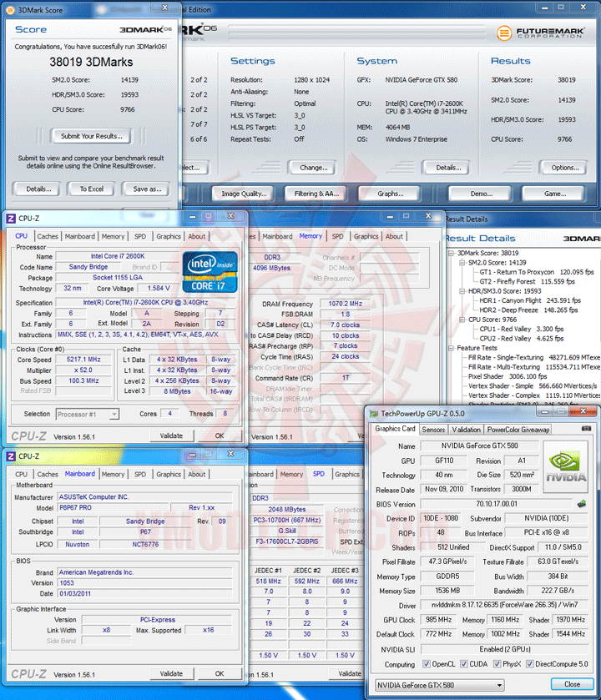Click the 3DMark Score window title icon
601x700 pixels.
coord(10,10)
